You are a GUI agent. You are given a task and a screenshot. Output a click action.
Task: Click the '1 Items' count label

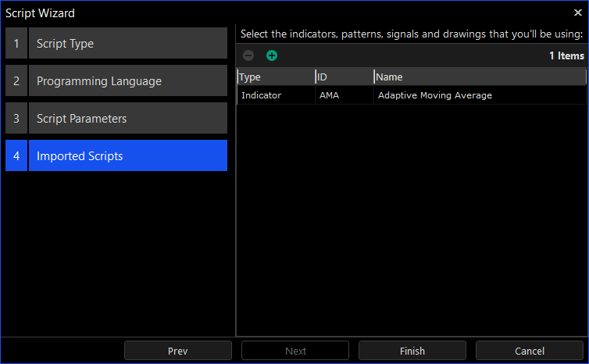tap(566, 56)
